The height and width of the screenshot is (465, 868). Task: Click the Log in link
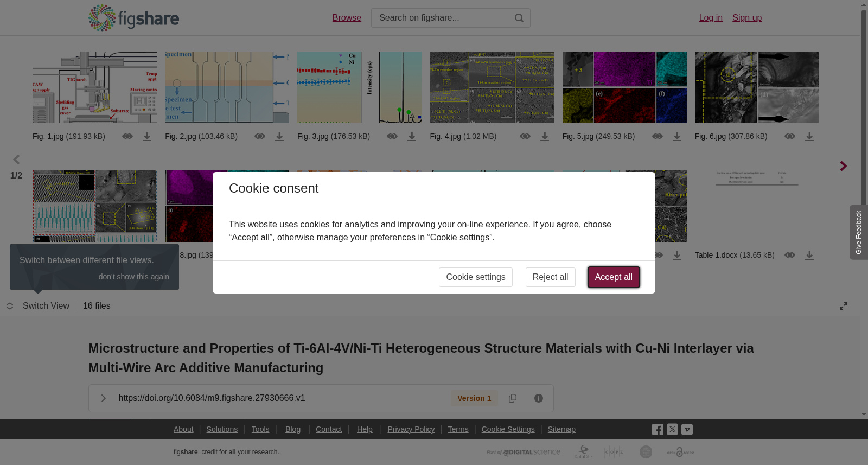click(711, 18)
